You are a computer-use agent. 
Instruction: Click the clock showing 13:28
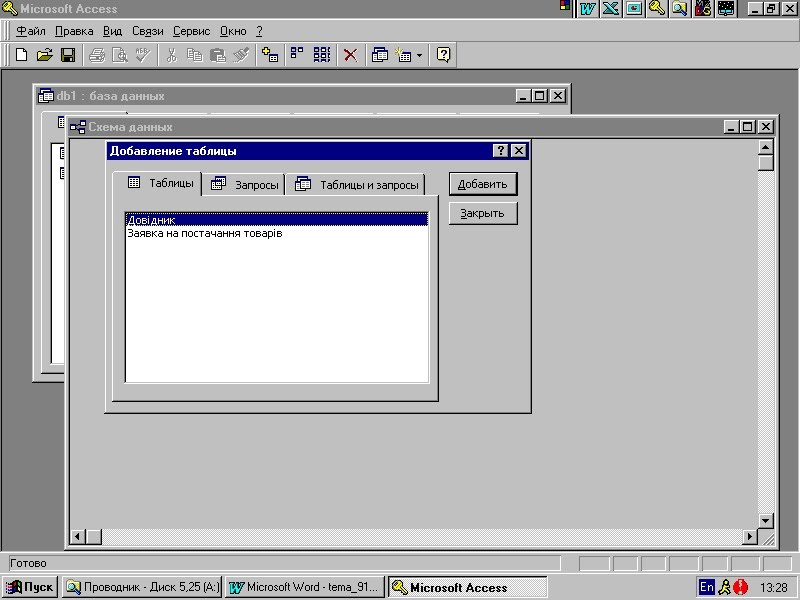pos(774,588)
